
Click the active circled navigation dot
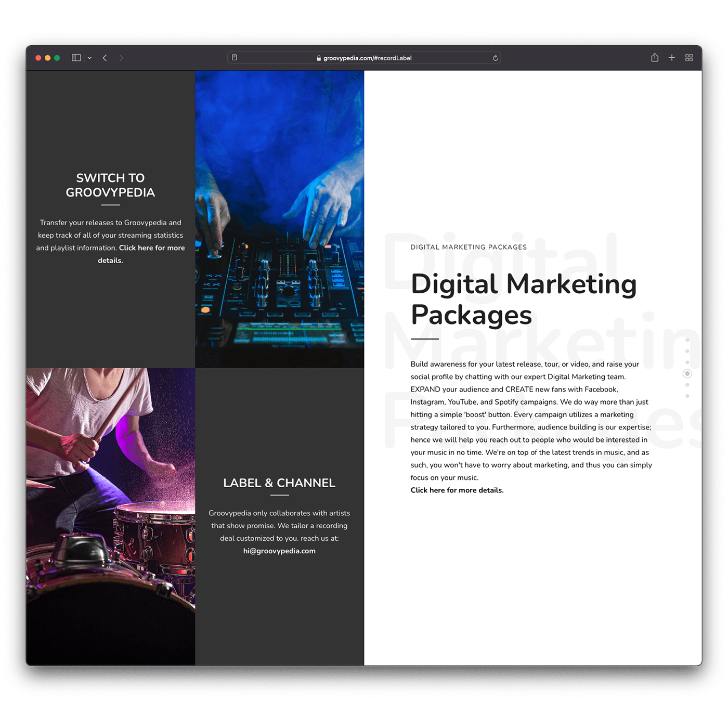(x=687, y=374)
